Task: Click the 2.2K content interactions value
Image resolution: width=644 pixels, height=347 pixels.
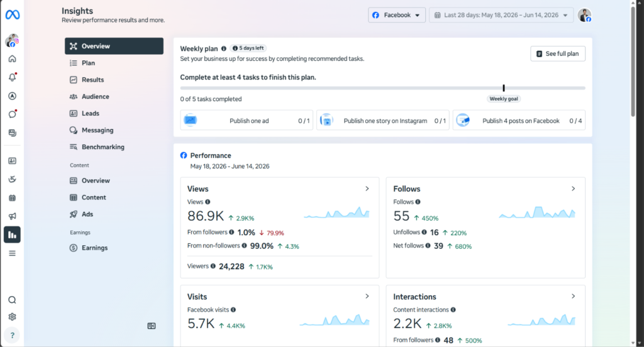Action: 407,324
